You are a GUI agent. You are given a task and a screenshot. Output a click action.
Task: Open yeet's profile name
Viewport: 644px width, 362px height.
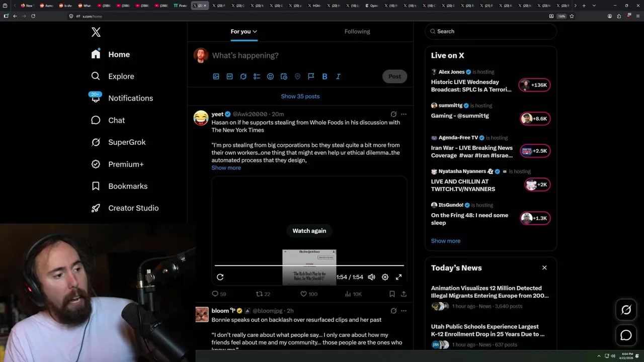[217, 114]
